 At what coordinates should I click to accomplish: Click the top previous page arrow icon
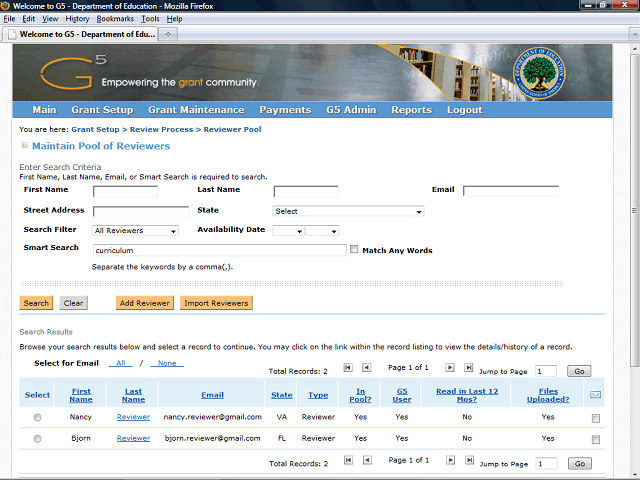click(367, 368)
